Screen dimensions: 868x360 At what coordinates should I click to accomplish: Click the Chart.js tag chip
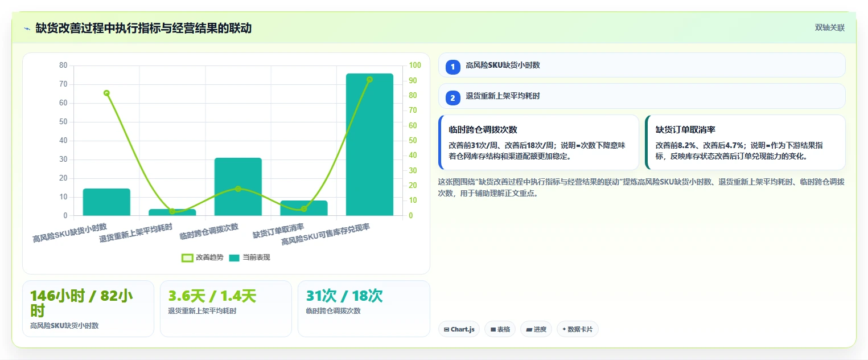coord(459,329)
